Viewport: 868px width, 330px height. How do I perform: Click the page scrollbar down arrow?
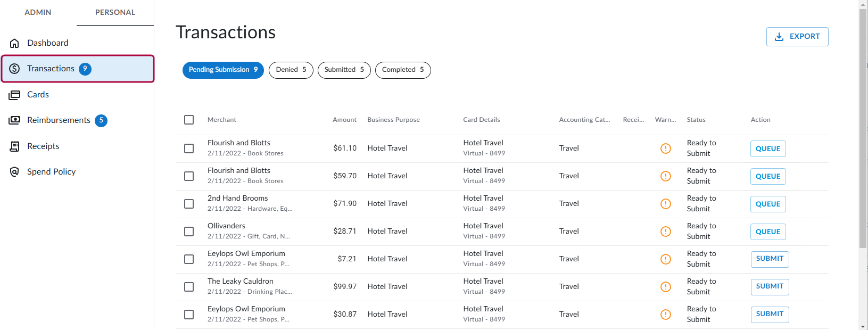(x=863, y=326)
